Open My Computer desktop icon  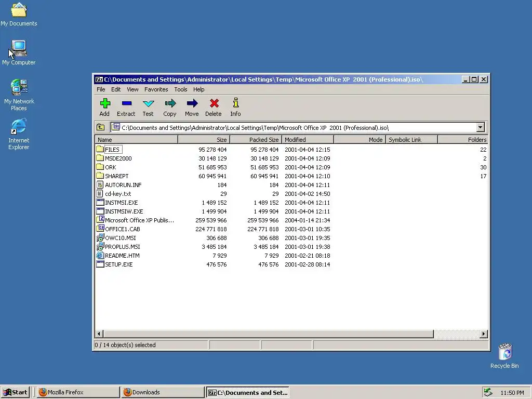19,48
